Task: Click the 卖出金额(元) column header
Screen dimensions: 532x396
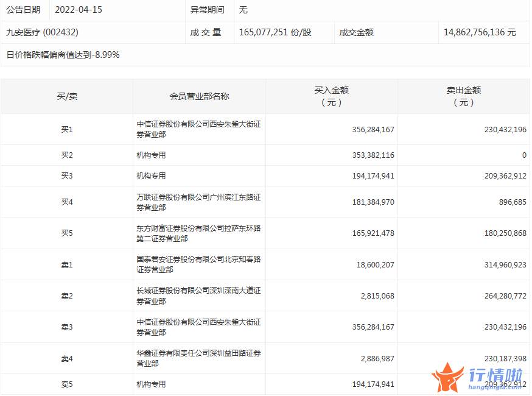Action: pos(464,96)
